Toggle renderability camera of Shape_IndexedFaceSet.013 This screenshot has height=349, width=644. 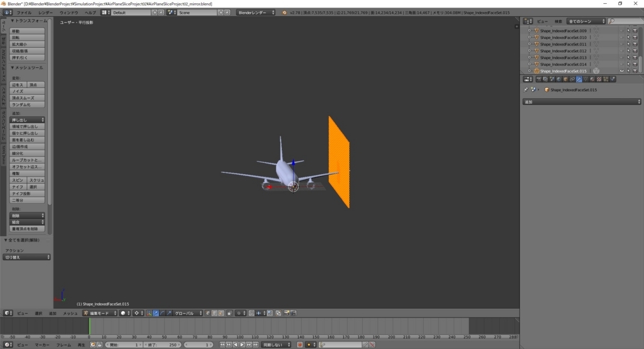[x=635, y=57]
